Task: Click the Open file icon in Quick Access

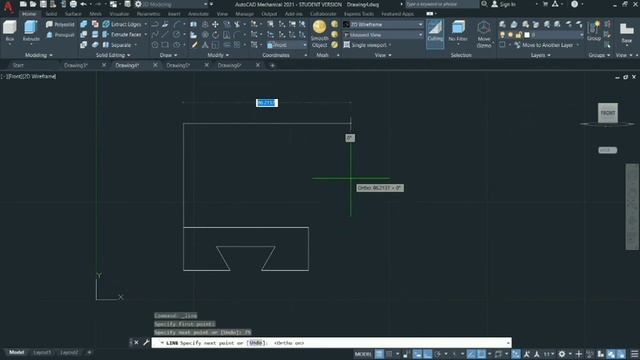Action: coord(33,4)
